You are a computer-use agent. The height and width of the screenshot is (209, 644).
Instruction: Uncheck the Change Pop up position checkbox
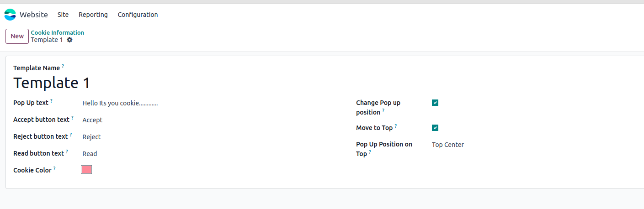coord(435,103)
